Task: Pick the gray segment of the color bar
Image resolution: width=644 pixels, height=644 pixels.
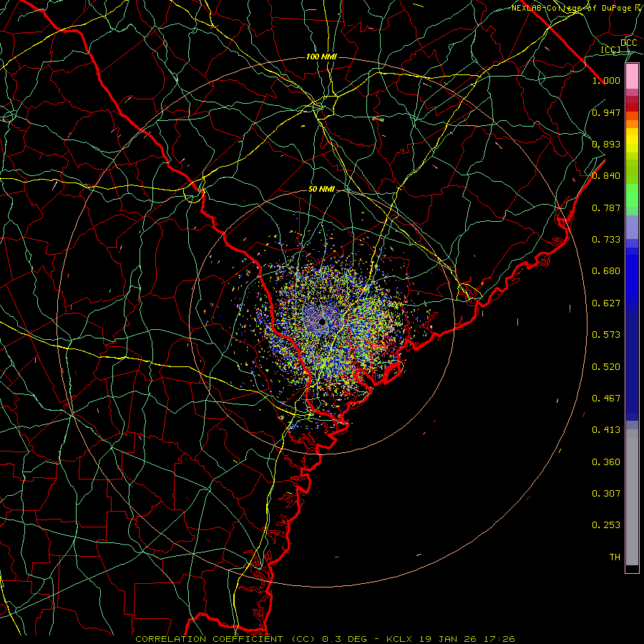Action: click(632, 497)
